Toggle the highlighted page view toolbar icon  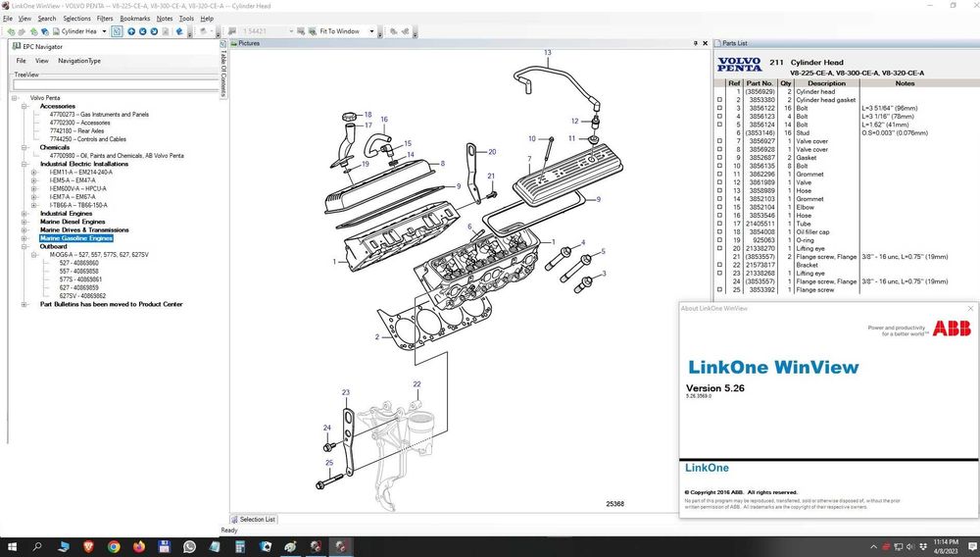[117, 31]
